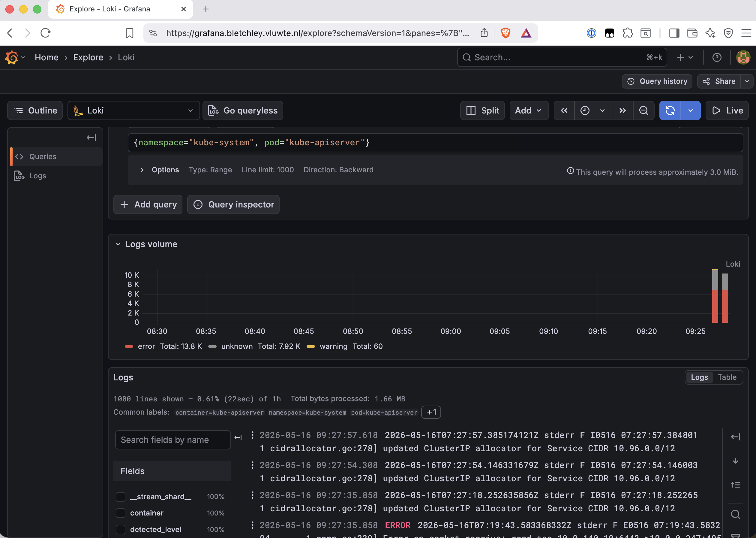
Task: Run query with the refresh button
Action: point(670,110)
